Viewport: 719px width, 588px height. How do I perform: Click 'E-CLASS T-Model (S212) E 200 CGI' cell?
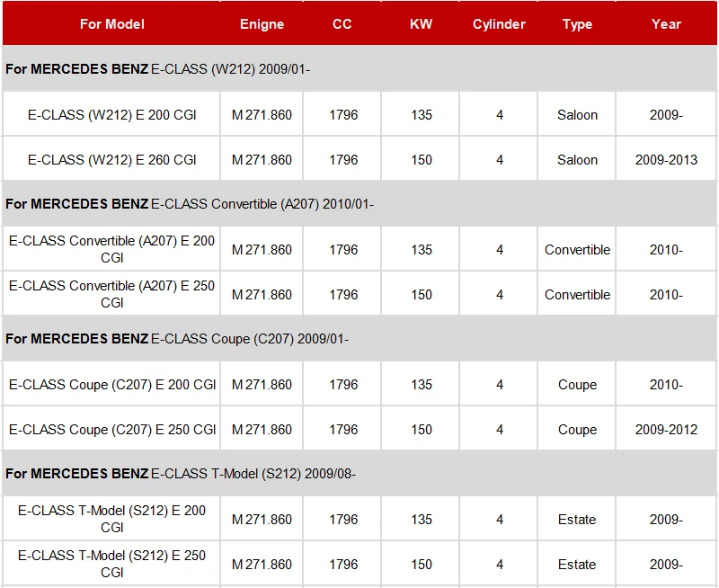(x=111, y=519)
